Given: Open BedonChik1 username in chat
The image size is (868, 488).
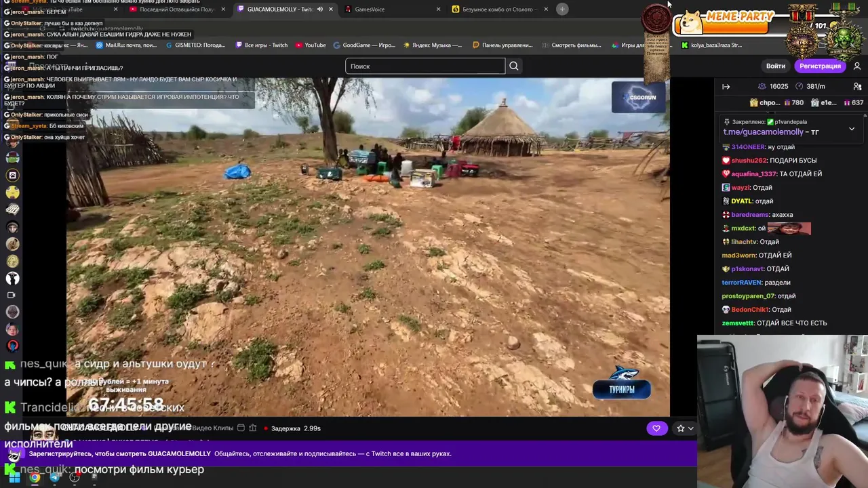Looking at the screenshot, I should tap(750, 310).
